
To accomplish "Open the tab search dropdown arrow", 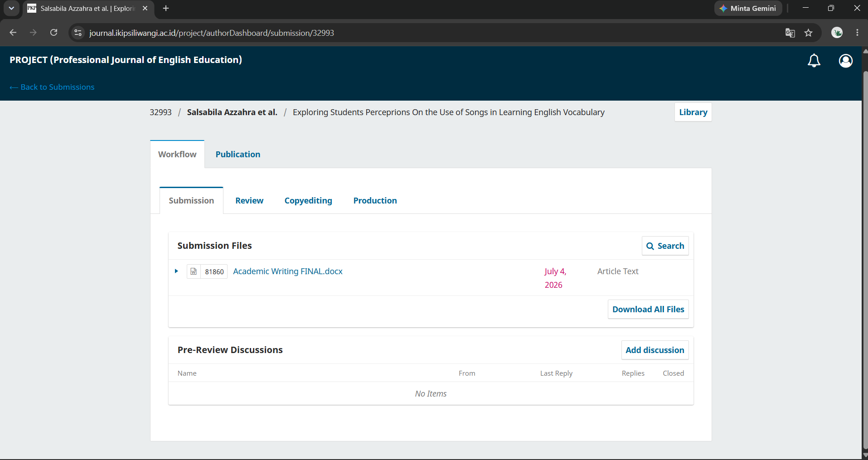I will click(11, 8).
